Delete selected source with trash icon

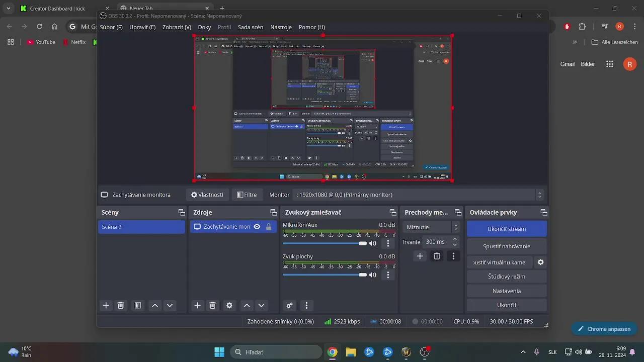pyautogui.click(x=212, y=305)
